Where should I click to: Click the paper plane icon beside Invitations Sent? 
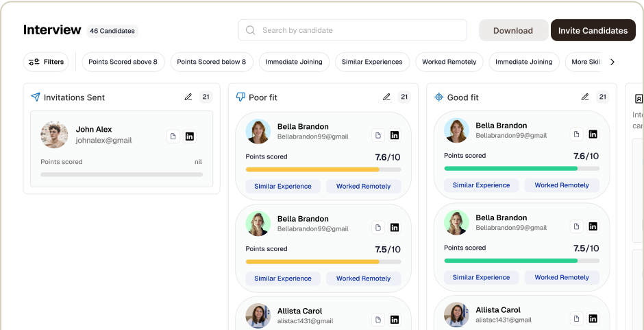pos(36,97)
